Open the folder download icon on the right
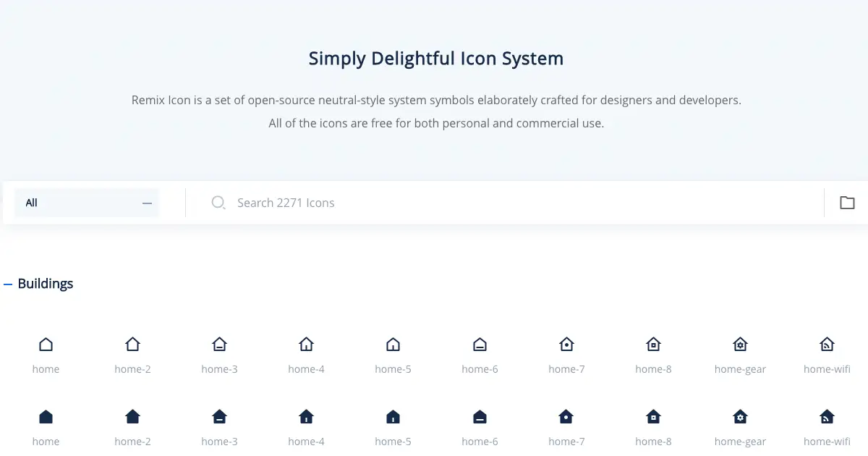This screenshot has height=456, width=868. (x=848, y=203)
